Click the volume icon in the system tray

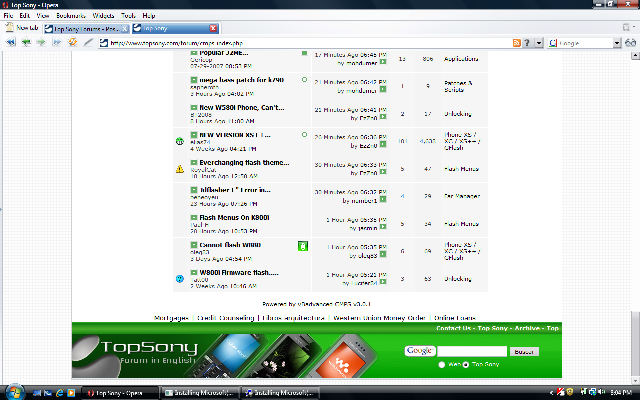[x=601, y=392]
